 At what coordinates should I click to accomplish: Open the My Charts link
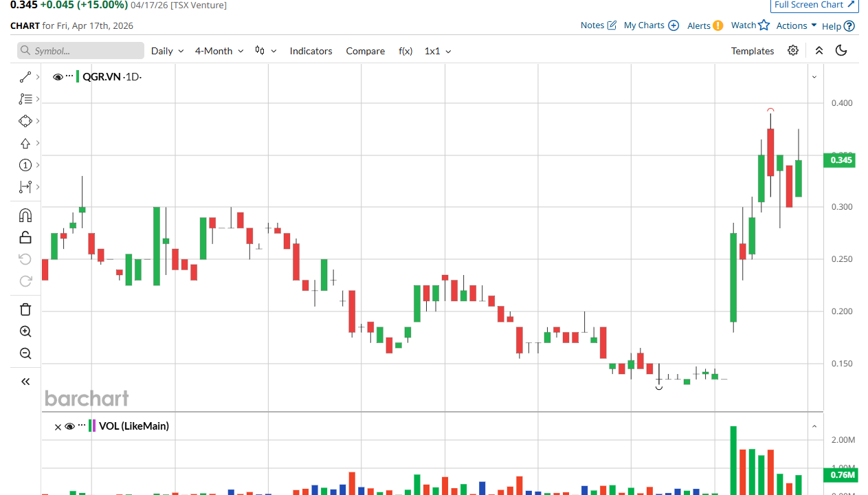651,25
